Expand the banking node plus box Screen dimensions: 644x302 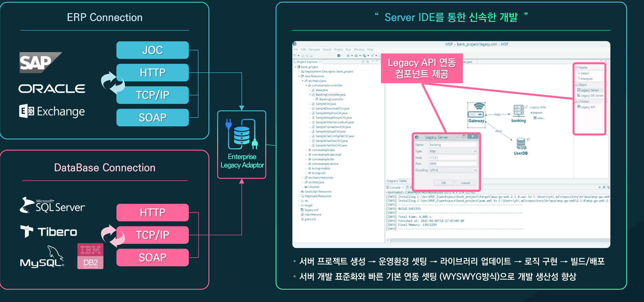pyautogui.click(x=526, y=107)
